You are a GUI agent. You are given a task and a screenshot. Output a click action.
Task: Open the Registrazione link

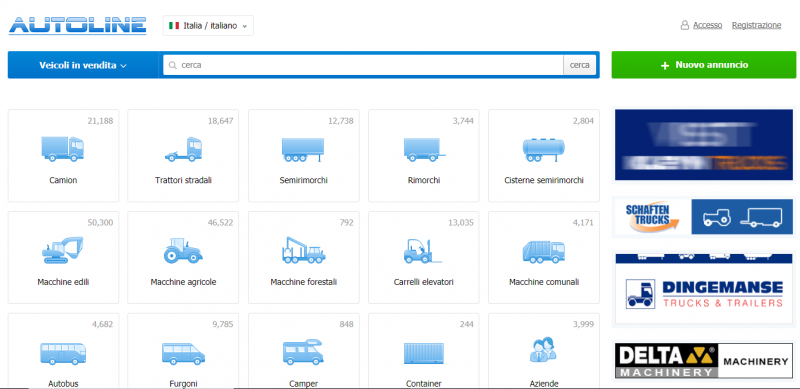(x=757, y=25)
